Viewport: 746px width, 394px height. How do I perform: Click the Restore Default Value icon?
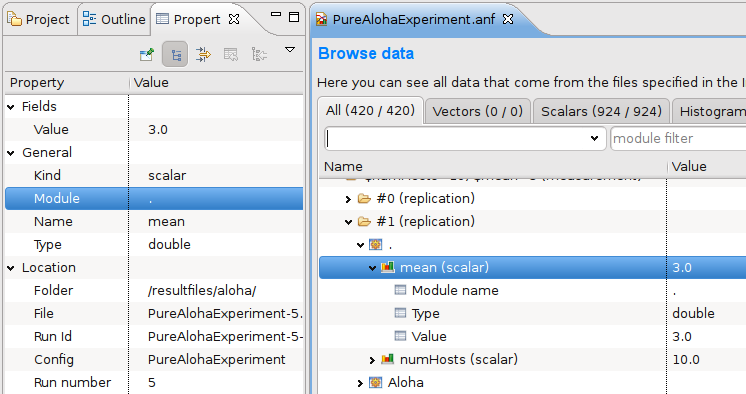(x=231, y=54)
